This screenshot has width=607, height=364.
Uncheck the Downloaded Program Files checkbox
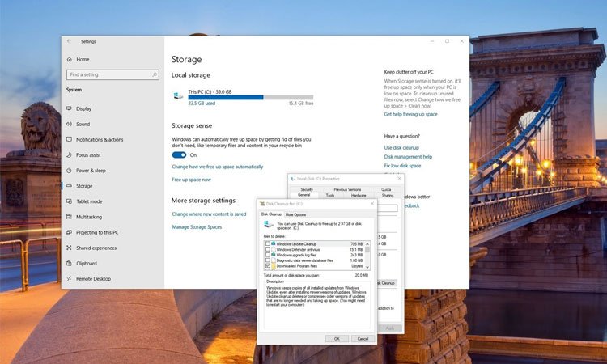tap(268, 265)
